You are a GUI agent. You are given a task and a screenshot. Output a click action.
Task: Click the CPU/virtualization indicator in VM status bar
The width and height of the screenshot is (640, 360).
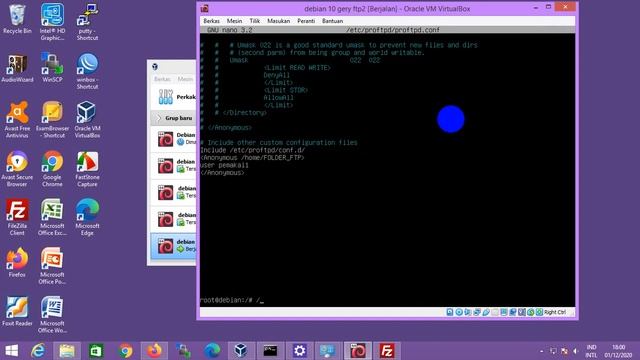[x=522, y=312]
